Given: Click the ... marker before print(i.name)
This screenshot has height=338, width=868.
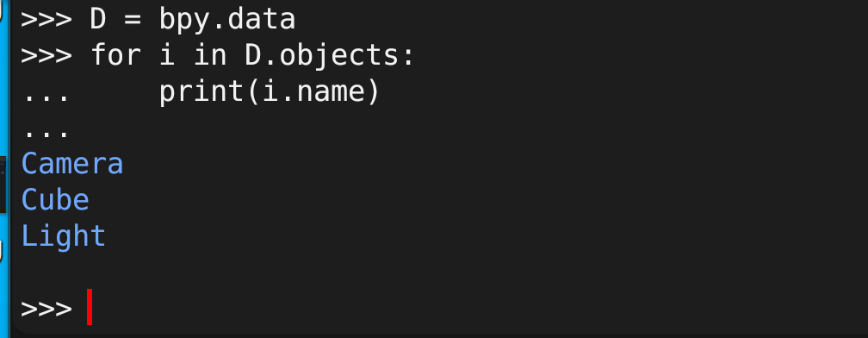Looking at the screenshot, I should (x=46, y=97).
